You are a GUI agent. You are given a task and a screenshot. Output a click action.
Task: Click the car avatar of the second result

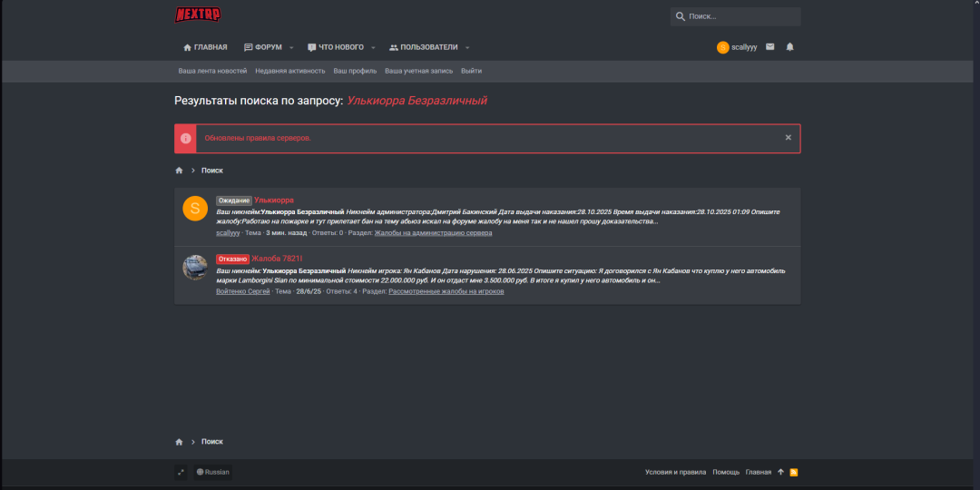[195, 267]
